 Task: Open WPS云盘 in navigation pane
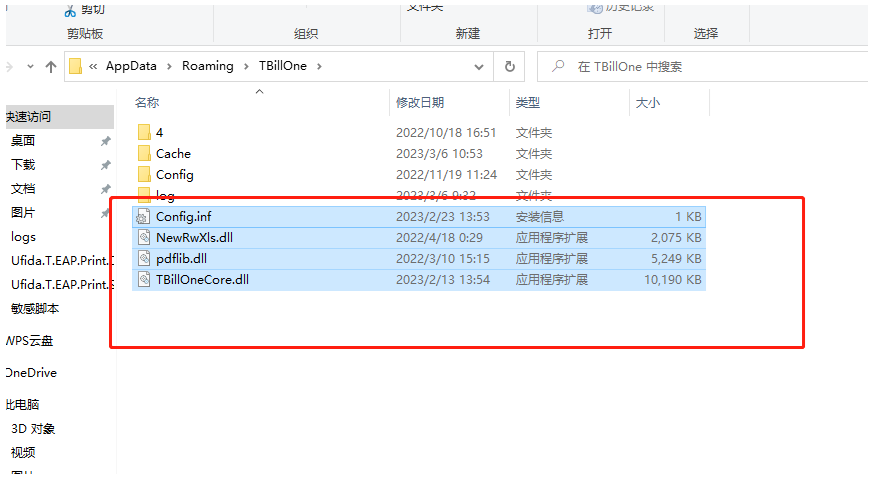click(29, 341)
